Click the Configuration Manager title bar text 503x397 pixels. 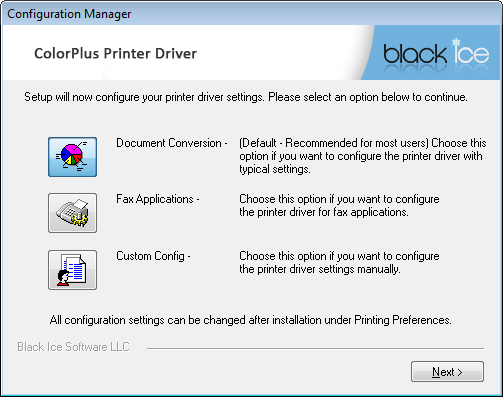69,14
